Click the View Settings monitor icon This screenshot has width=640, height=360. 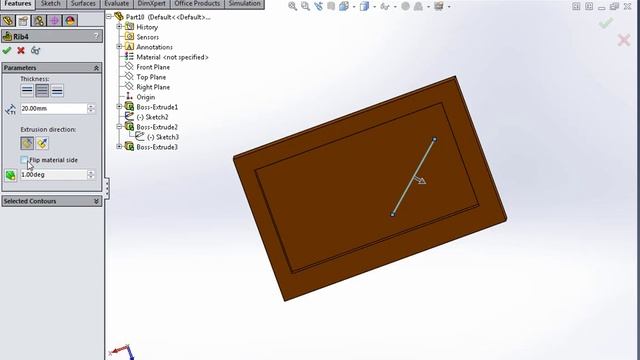(x=439, y=6)
